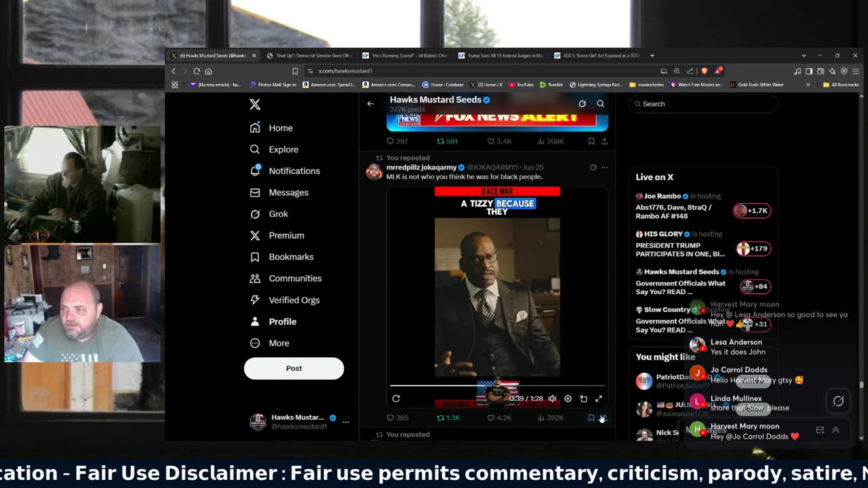Open account menu dots beside Hawks Mustard
Viewport: 868px width, 488px height.
346,422
